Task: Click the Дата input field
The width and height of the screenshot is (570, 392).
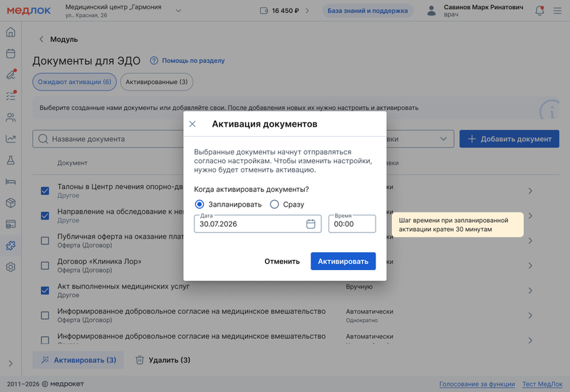Action: 258,224
